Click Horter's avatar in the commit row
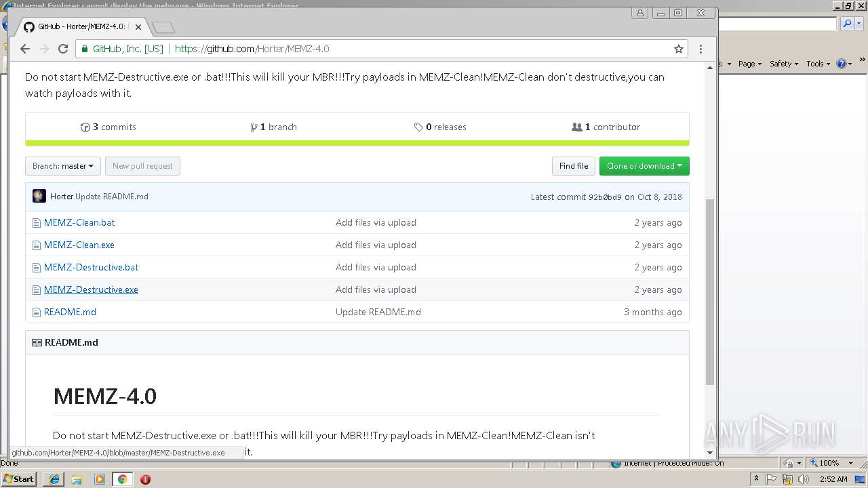Image resolution: width=868 pixels, height=488 pixels. pyautogui.click(x=39, y=196)
